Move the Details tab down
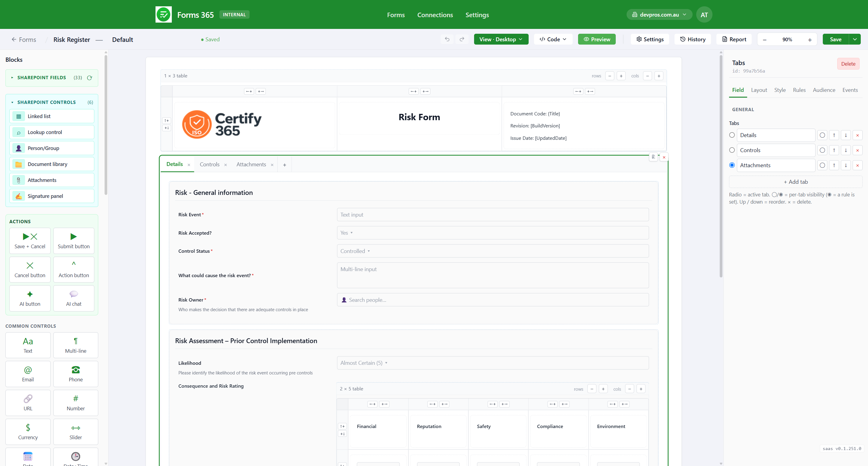Viewport: 868px width, 466px height. (846, 135)
